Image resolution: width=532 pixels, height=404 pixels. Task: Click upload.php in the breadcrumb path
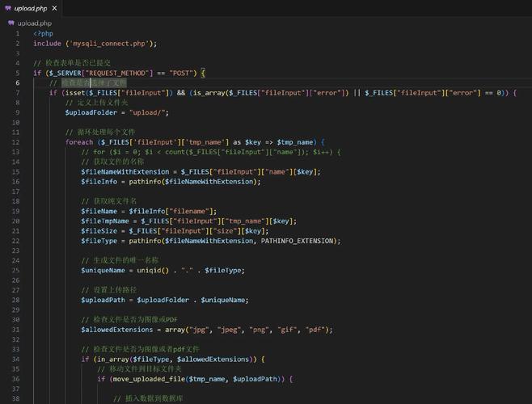point(34,23)
